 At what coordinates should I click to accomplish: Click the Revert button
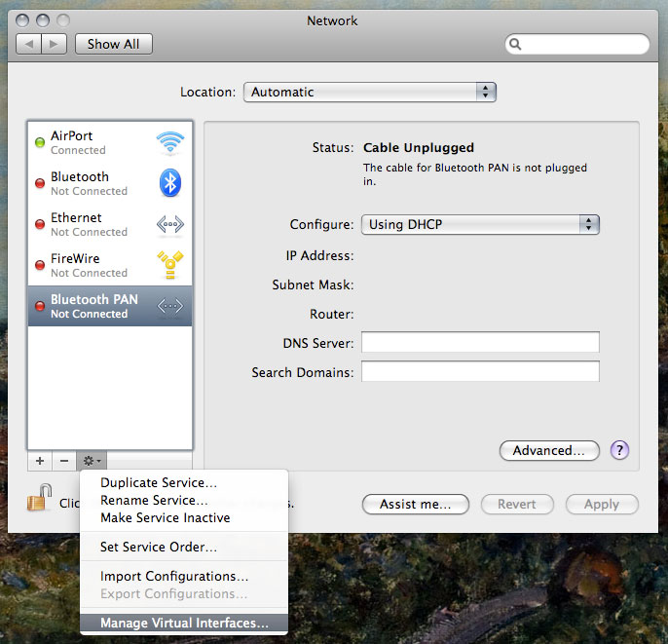[x=517, y=505]
